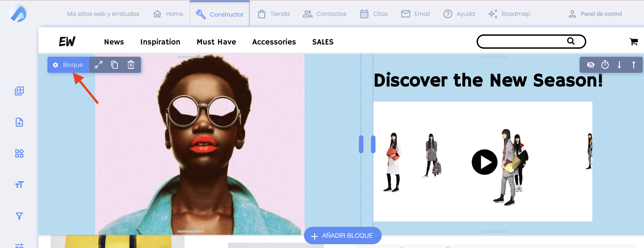Toggle block visibility crossed-eye icon
Viewport: 644px width, 248px height.
coord(591,65)
